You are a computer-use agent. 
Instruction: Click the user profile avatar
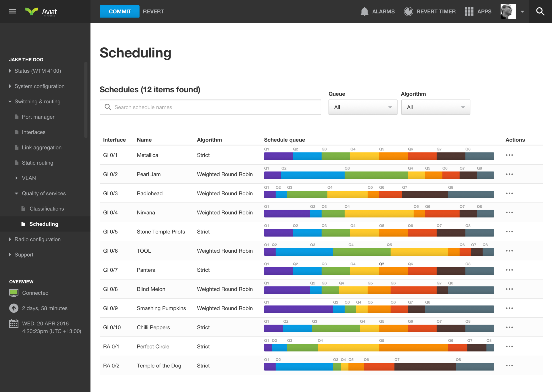[x=508, y=11]
